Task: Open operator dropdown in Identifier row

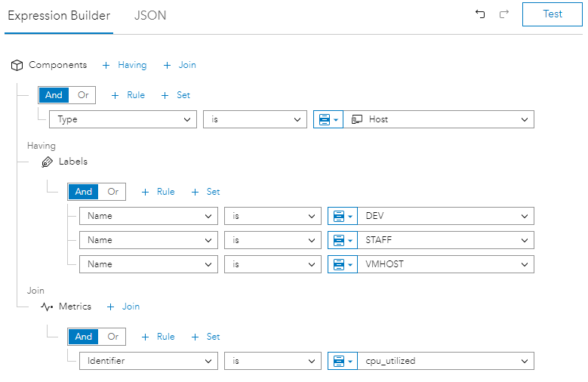Action: pyautogui.click(x=273, y=361)
